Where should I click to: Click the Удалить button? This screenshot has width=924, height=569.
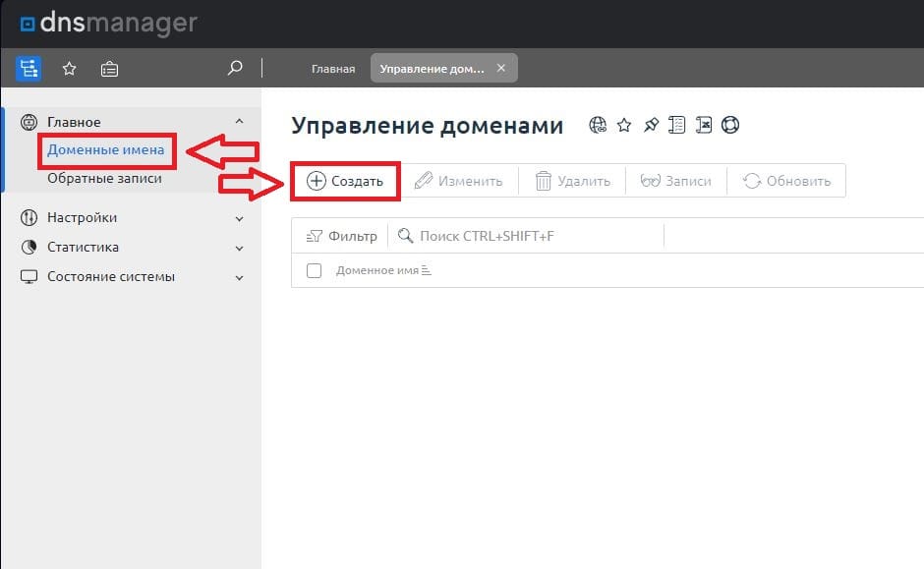click(x=572, y=181)
